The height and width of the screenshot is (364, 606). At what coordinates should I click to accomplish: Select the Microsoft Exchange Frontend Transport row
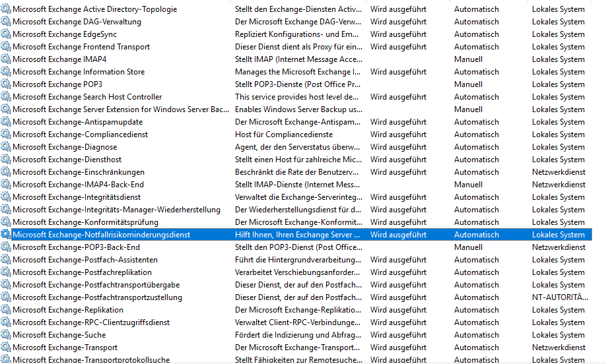pyautogui.click(x=81, y=47)
